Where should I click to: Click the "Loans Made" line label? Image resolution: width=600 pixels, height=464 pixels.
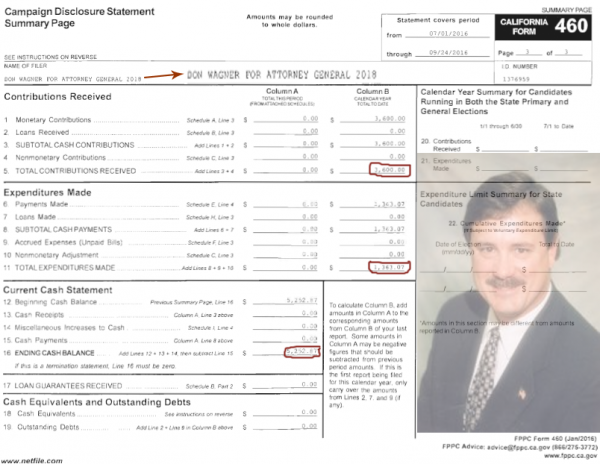pos(35,217)
